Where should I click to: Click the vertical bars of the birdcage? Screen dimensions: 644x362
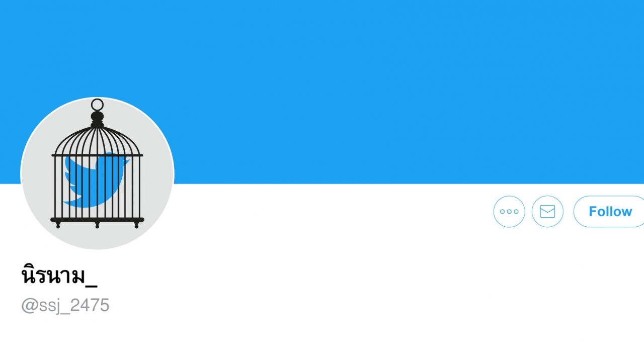[x=97, y=187]
